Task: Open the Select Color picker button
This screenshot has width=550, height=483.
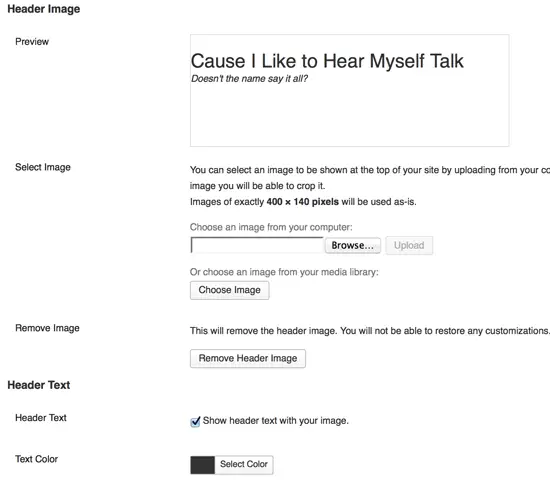Action: click(x=244, y=464)
